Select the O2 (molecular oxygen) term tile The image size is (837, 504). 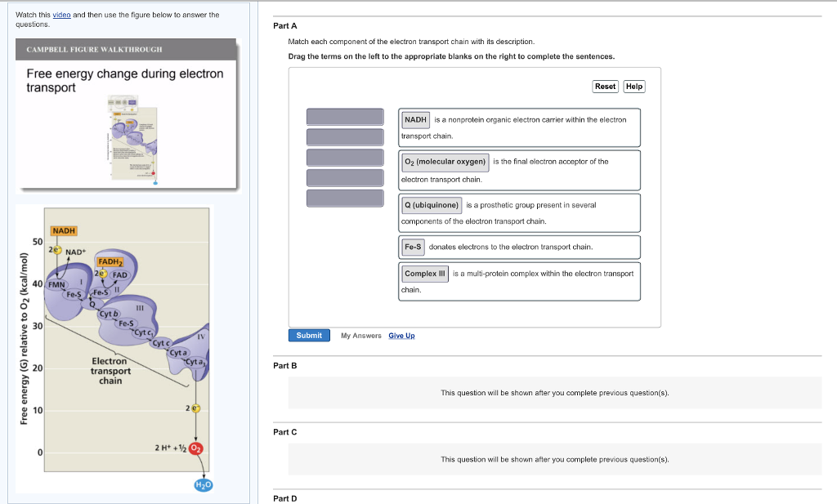[x=445, y=162]
